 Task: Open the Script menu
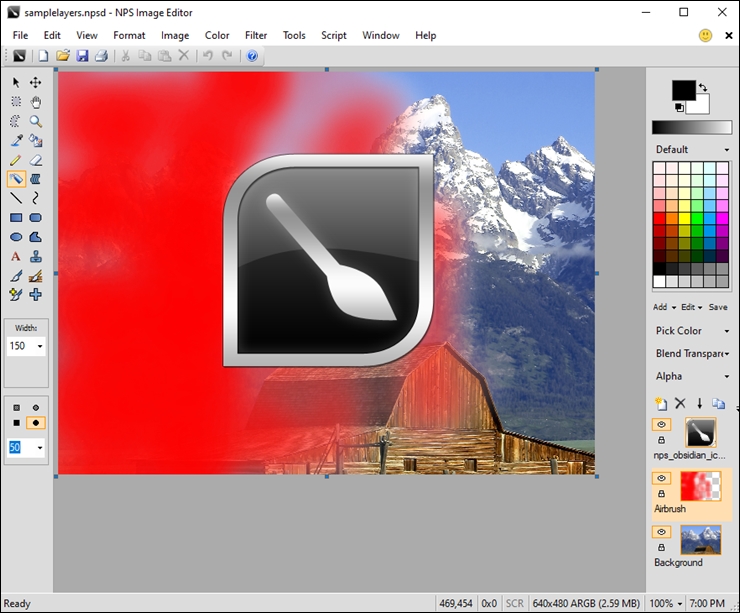point(334,35)
